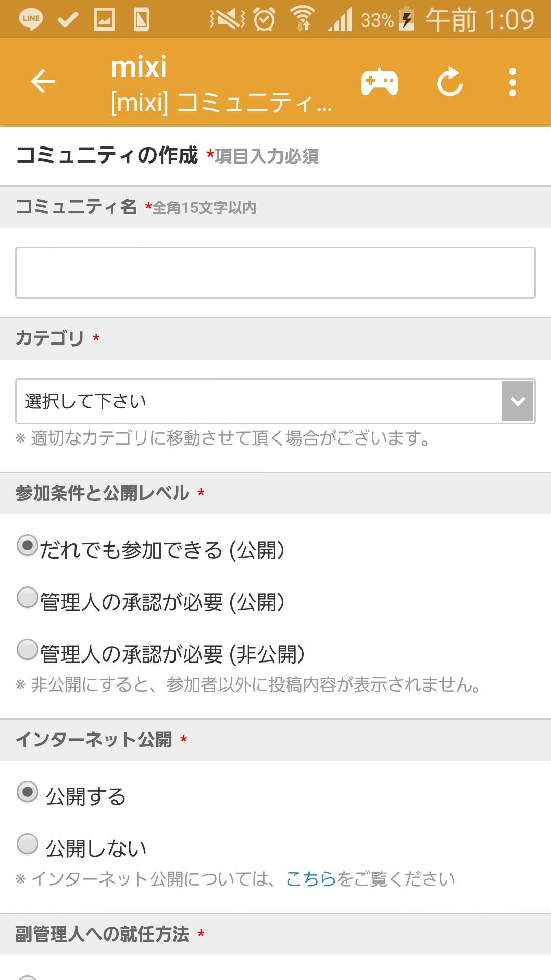Click the category dropdown chevron arrow

coord(517,401)
